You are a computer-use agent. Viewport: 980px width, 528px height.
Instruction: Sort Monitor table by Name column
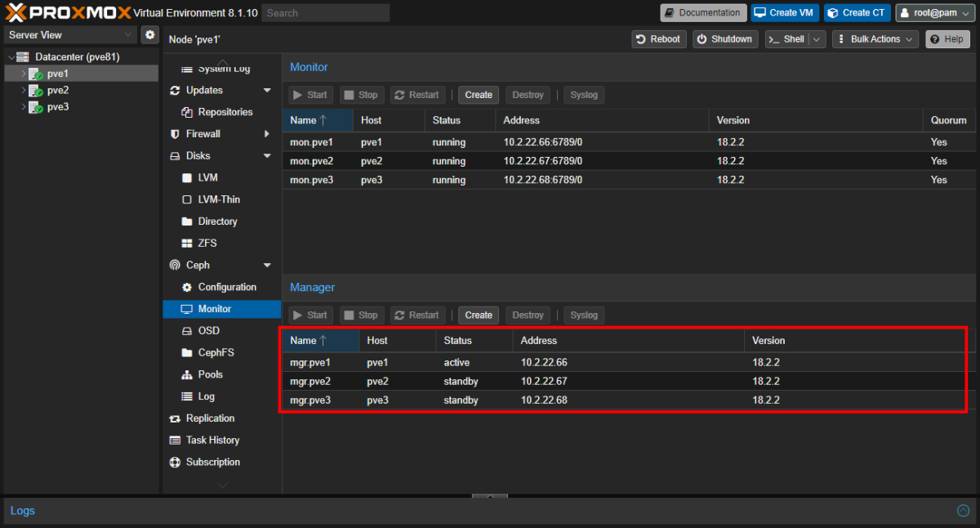[x=318, y=120]
